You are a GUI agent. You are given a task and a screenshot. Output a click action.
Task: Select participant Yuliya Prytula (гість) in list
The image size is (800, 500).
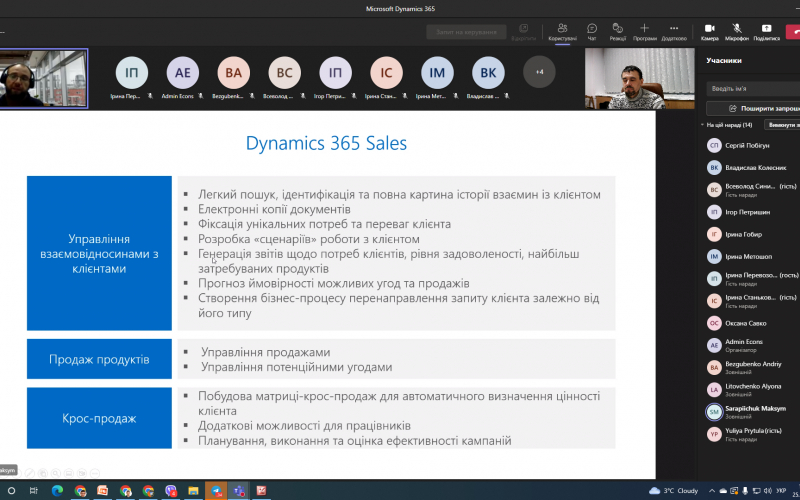click(753, 434)
